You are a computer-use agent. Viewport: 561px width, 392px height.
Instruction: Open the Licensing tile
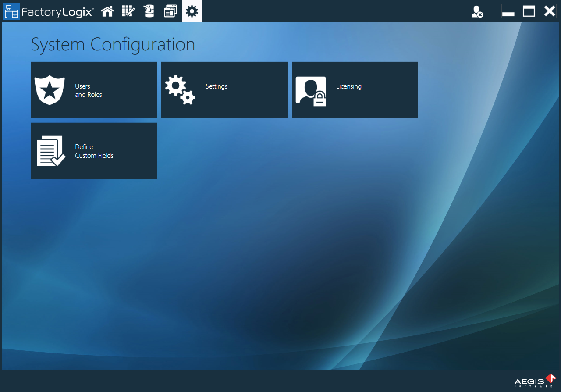(355, 90)
